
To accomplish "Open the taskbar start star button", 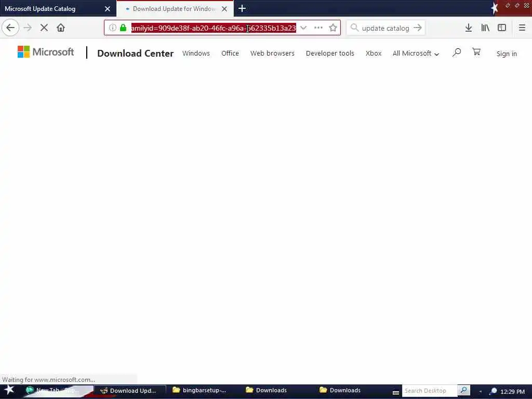I will (x=9, y=390).
